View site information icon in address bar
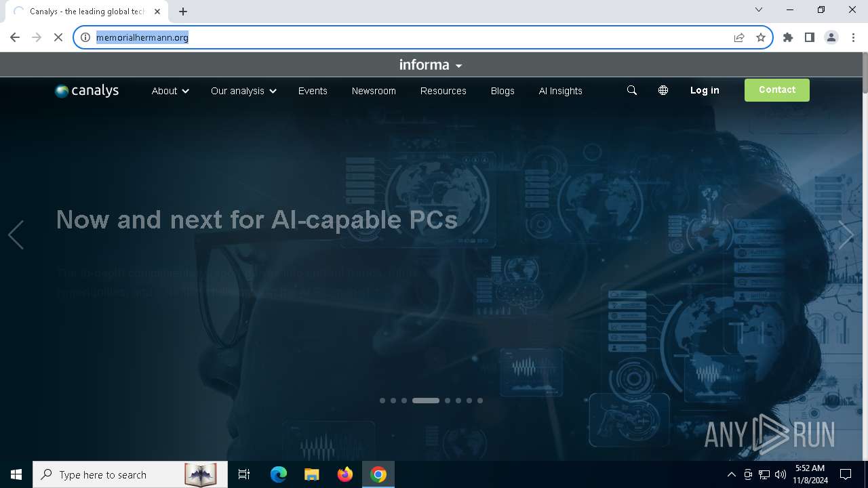The height and width of the screenshot is (488, 868). point(85,37)
